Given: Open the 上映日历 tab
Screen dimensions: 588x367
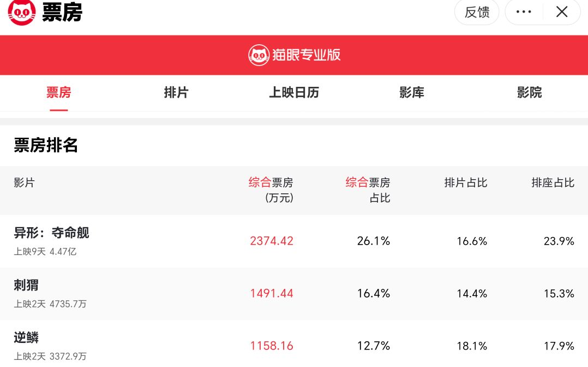Looking at the screenshot, I should click(293, 92).
